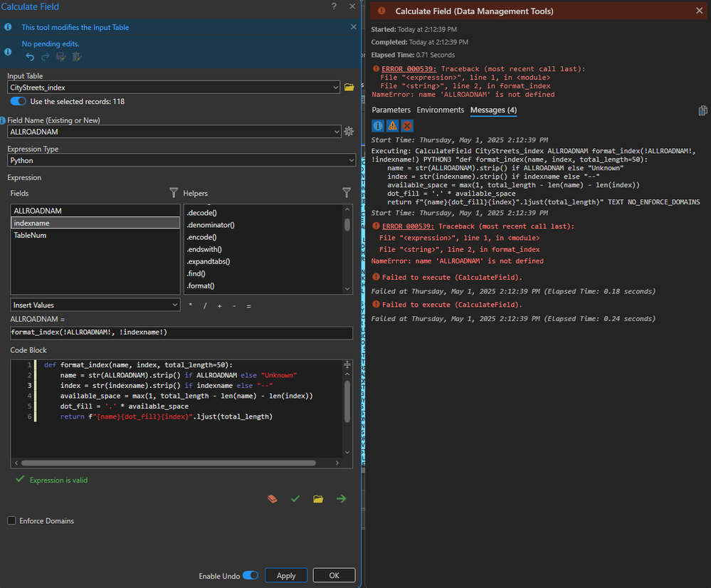Dismiss 'This tool modifies the Input Table' banner

[x=353, y=27]
